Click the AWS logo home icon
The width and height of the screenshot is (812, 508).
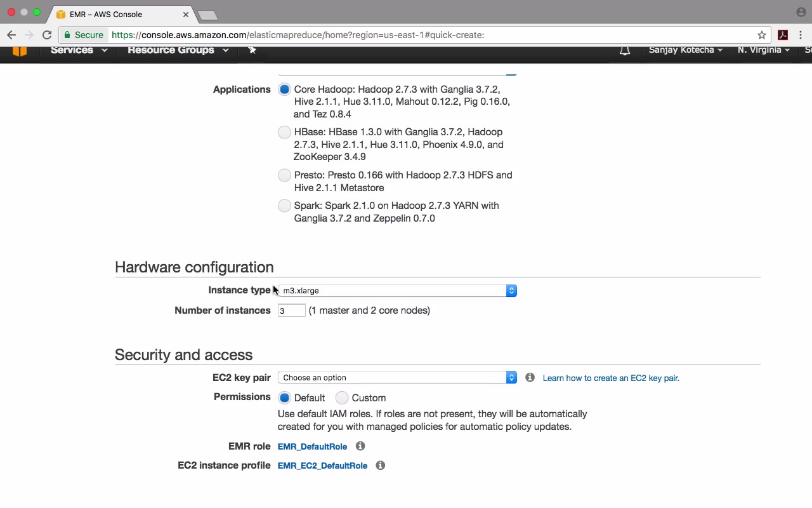[20, 51]
